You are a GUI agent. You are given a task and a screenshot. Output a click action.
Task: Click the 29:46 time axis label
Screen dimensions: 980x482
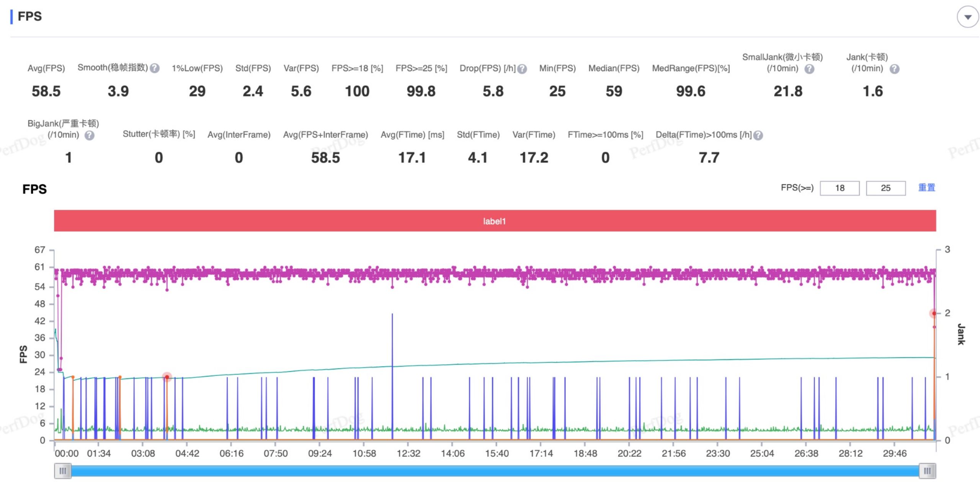pyautogui.click(x=895, y=454)
